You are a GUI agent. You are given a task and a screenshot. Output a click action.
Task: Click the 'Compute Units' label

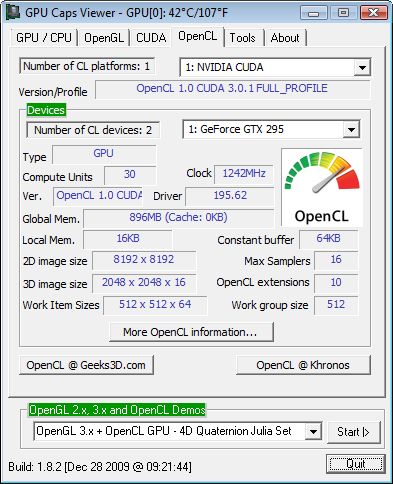coord(57,177)
